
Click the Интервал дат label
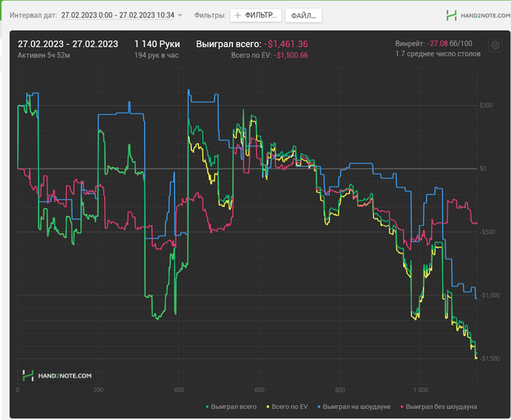32,15
